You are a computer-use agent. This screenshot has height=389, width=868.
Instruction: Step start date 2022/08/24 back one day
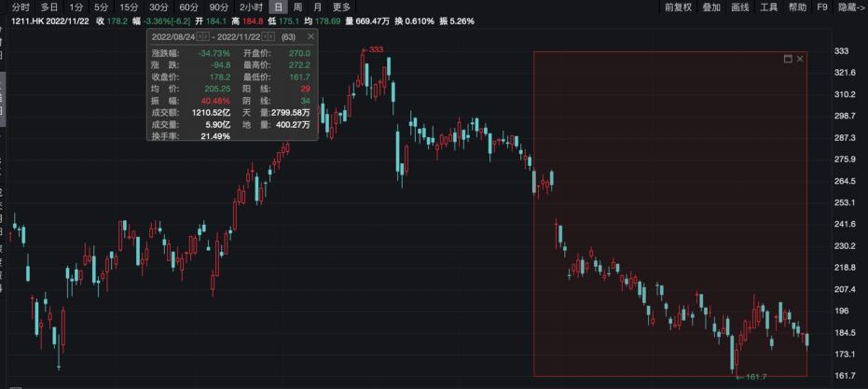click(x=199, y=36)
